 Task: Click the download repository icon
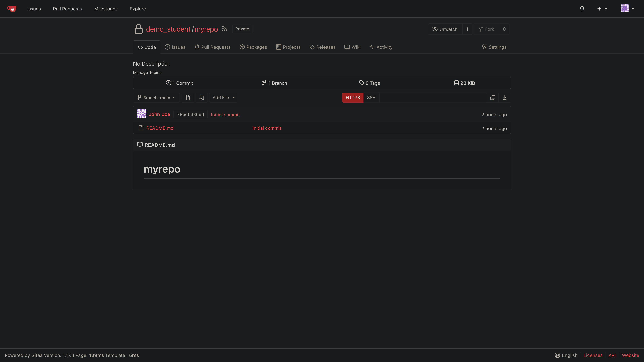(504, 97)
